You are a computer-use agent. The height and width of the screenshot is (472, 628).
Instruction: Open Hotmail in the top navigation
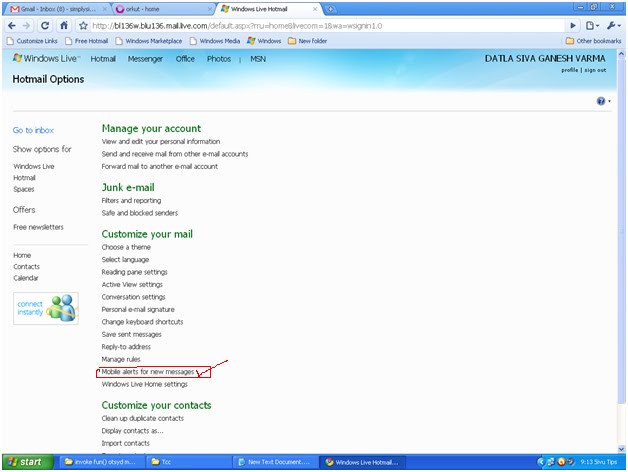pos(103,59)
